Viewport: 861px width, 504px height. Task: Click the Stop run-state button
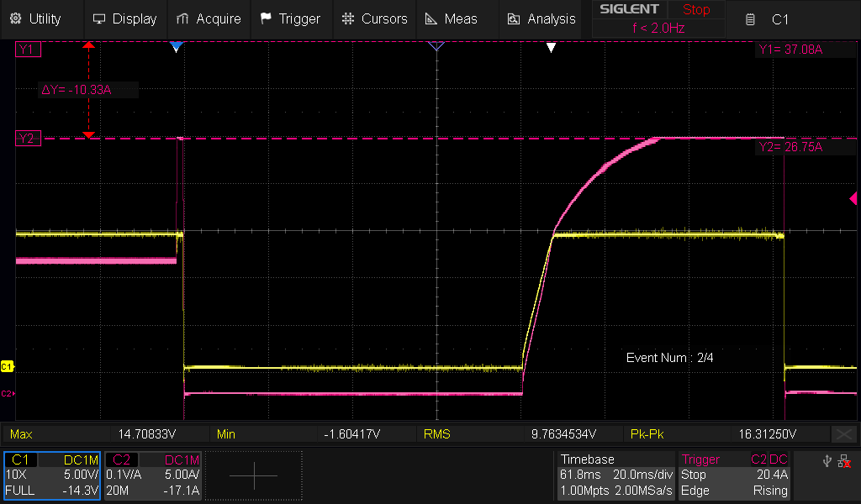pos(696,9)
